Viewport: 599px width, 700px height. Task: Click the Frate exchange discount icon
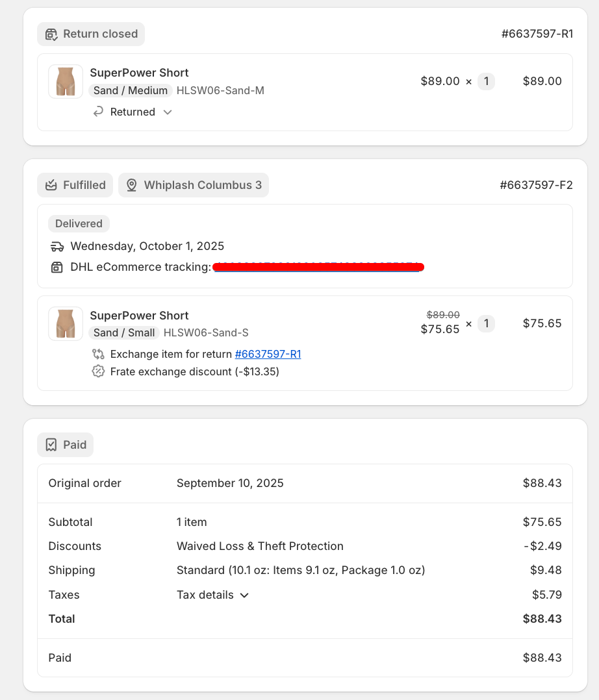click(98, 371)
